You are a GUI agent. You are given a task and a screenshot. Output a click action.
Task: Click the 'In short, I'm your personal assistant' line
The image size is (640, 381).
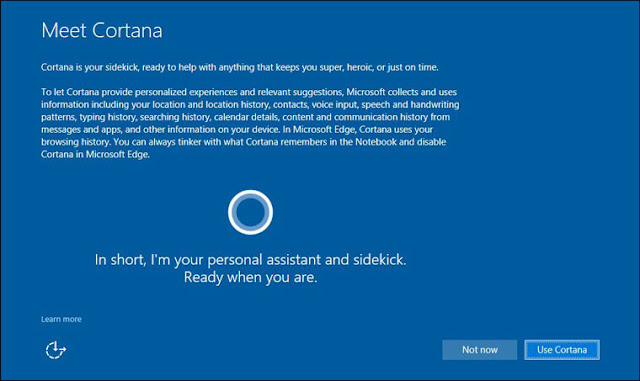tap(250, 260)
